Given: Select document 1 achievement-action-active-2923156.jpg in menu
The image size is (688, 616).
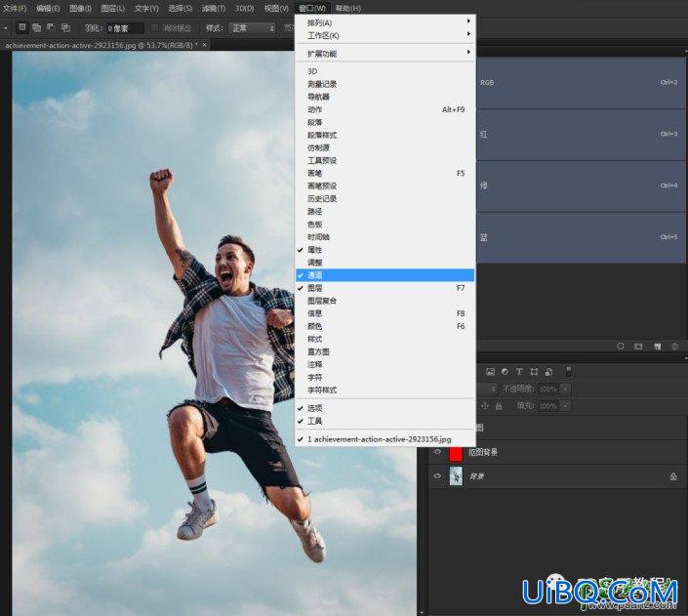Looking at the screenshot, I should click(385, 439).
